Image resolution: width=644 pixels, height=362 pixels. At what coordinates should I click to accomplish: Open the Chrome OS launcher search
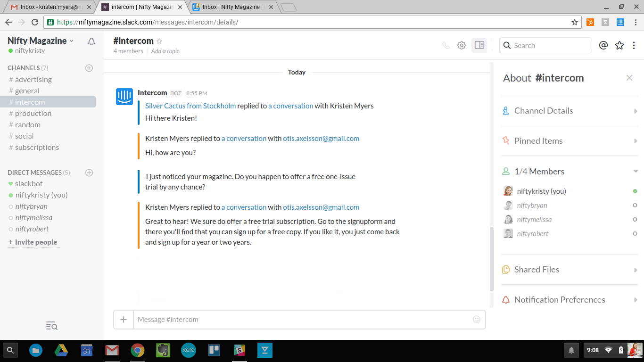pyautogui.click(x=10, y=350)
